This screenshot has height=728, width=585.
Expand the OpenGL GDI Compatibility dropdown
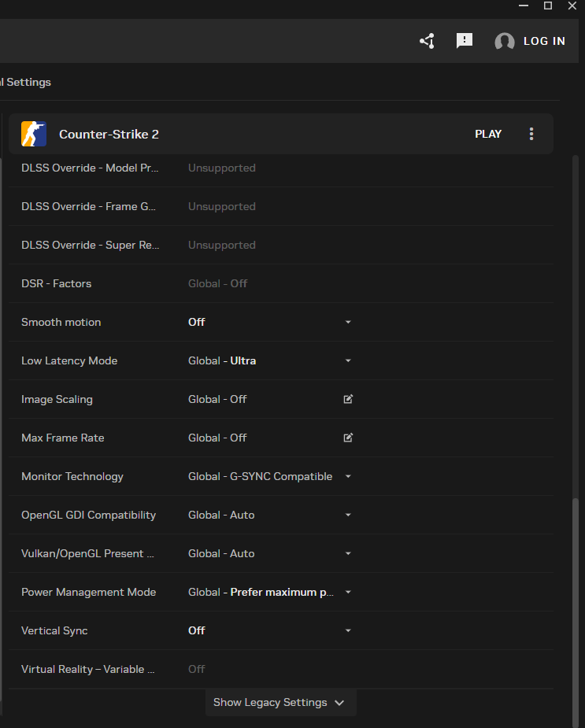(x=348, y=515)
